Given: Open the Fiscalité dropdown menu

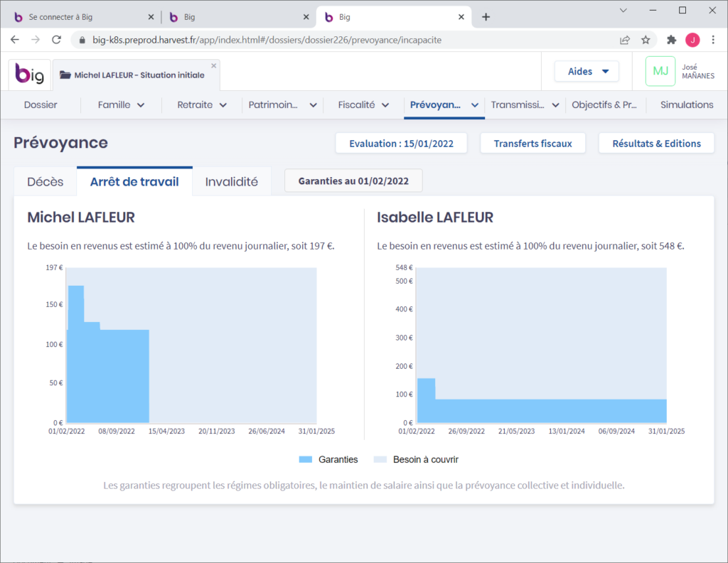Looking at the screenshot, I should (x=363, y=104).
